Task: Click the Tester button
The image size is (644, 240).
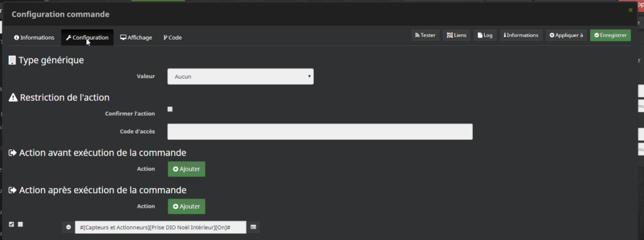Action: pyautogui.click(x=425, y=35)
